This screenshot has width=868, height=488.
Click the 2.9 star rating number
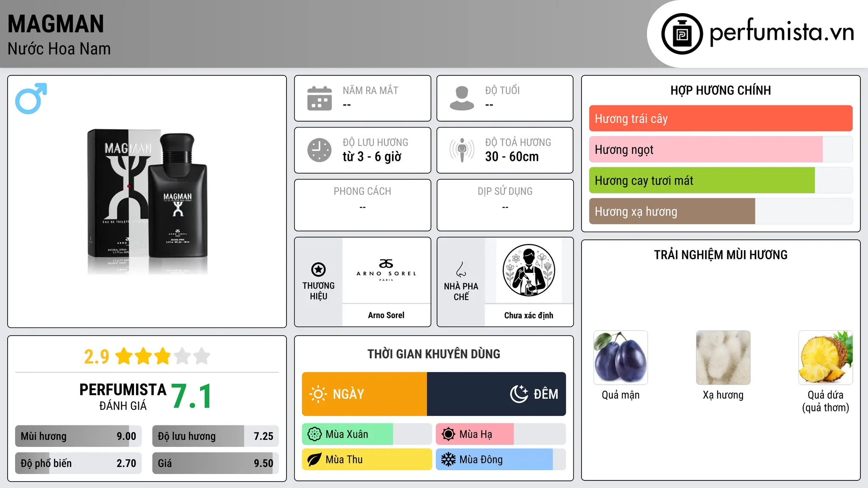tap(97, 356)
